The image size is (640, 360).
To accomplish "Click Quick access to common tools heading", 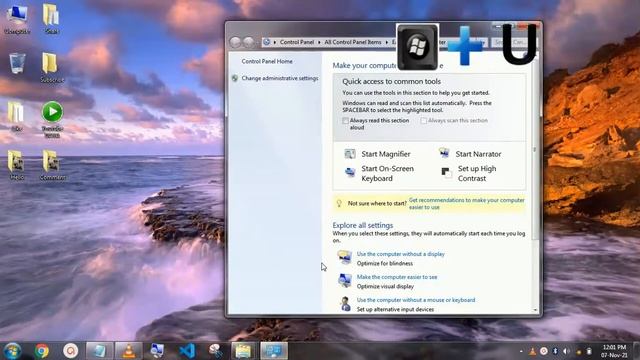I will (x=391, y=81).
